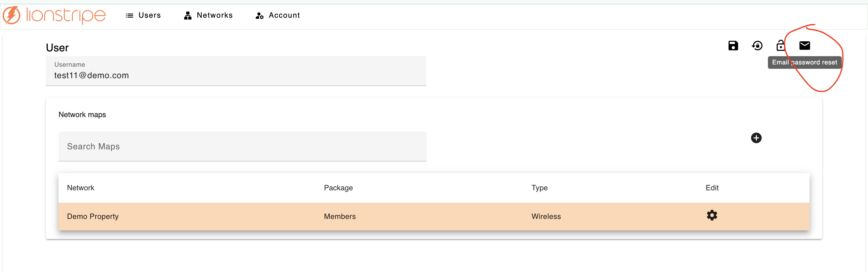Viewport: 868px width, 272px height.
Task: Open the Users menu
Action: coord(143,15)
